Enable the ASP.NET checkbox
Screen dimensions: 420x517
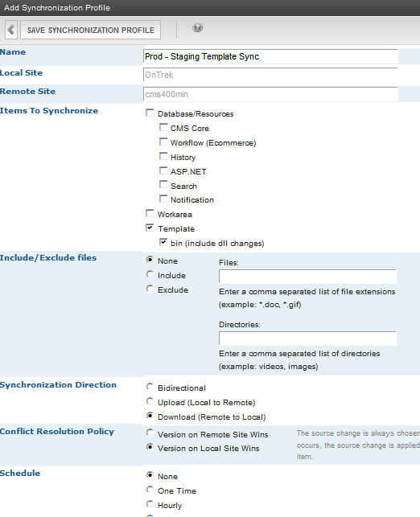[x=163, y=170]
